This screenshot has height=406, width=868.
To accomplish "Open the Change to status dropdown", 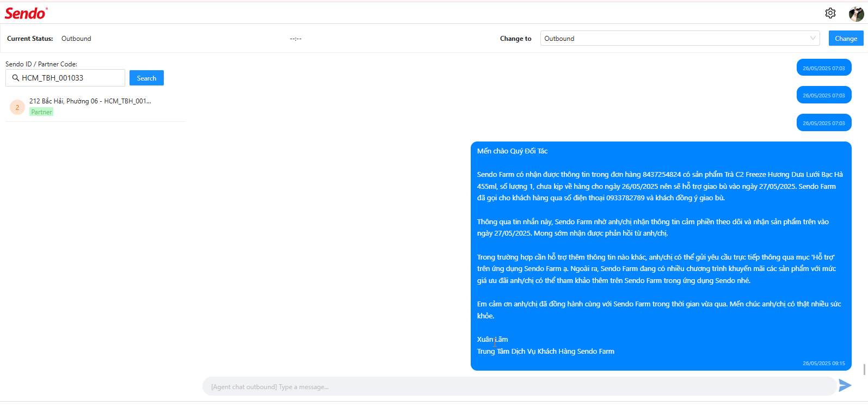I will click(x=680, y=38).
